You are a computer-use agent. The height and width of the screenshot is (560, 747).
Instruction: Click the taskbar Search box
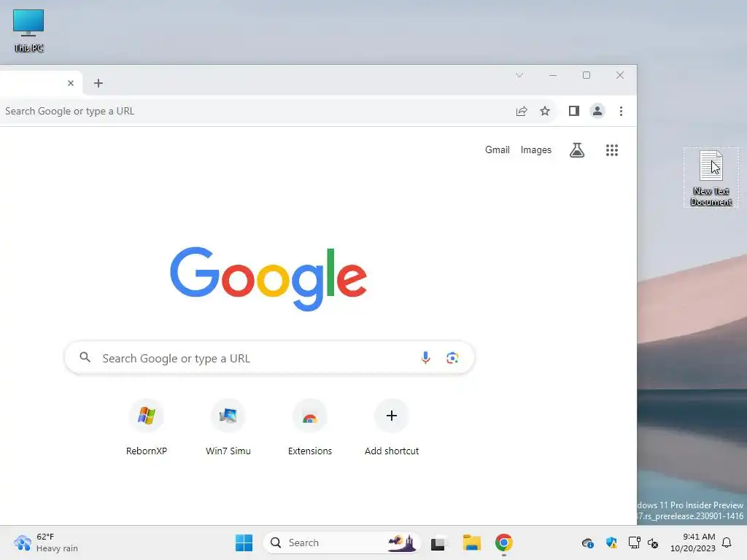341,542
